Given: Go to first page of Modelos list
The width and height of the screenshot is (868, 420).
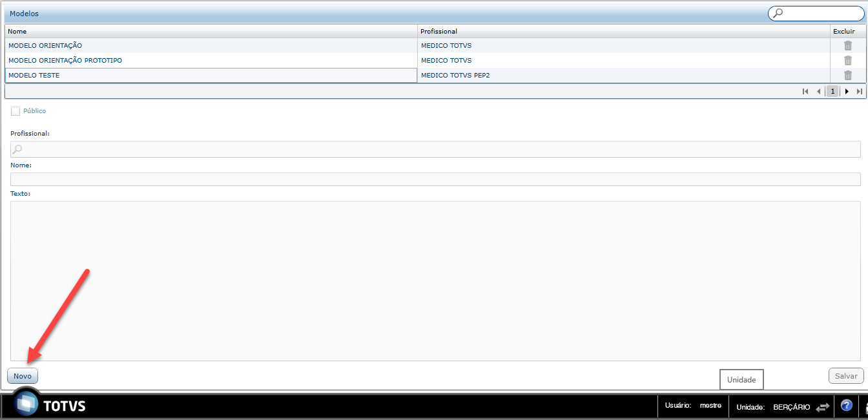Looking at the screenshot, I should 805,92.
